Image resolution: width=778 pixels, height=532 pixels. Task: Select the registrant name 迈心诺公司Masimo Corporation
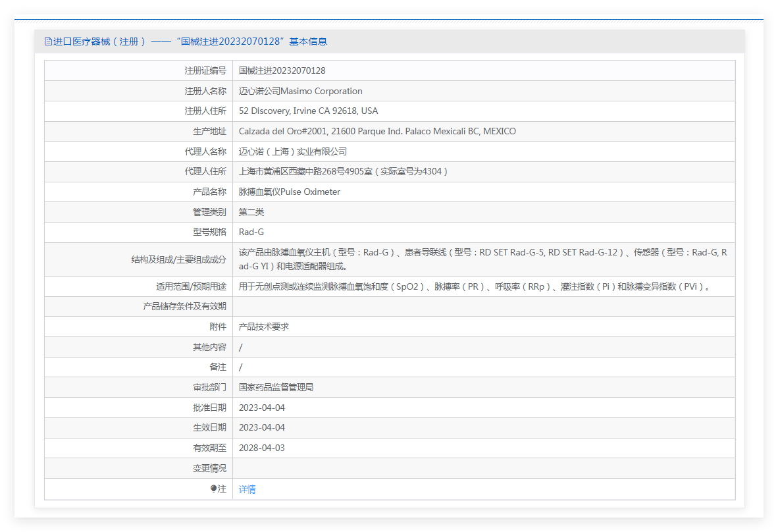click(300, 91)
